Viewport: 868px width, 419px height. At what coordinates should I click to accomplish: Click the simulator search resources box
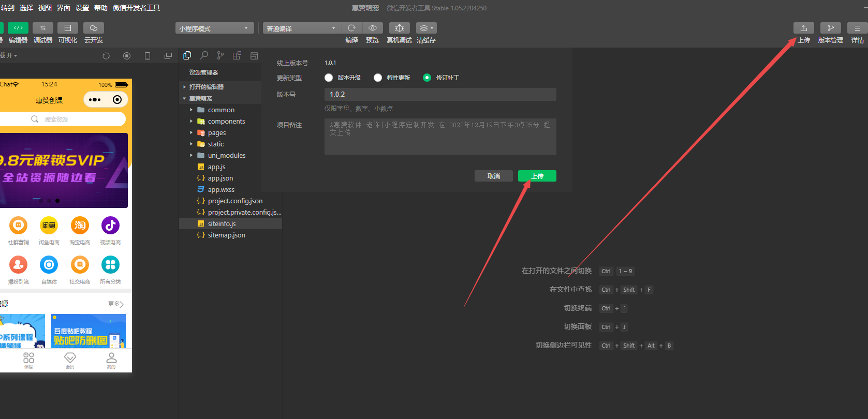click(x=62, y=119)
